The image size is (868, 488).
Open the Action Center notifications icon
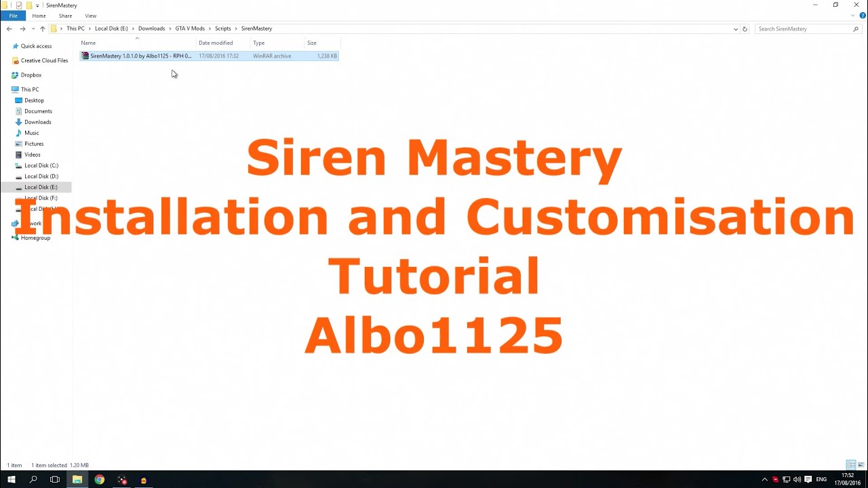coord(808,479)
